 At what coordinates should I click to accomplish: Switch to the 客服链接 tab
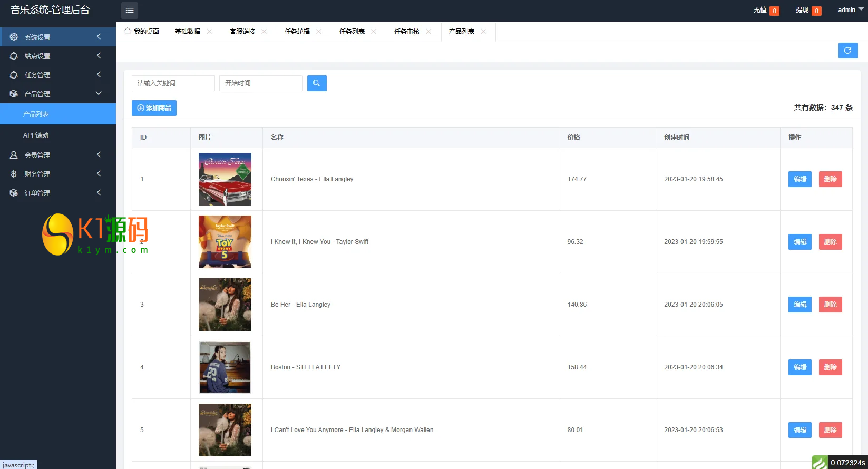242,32
